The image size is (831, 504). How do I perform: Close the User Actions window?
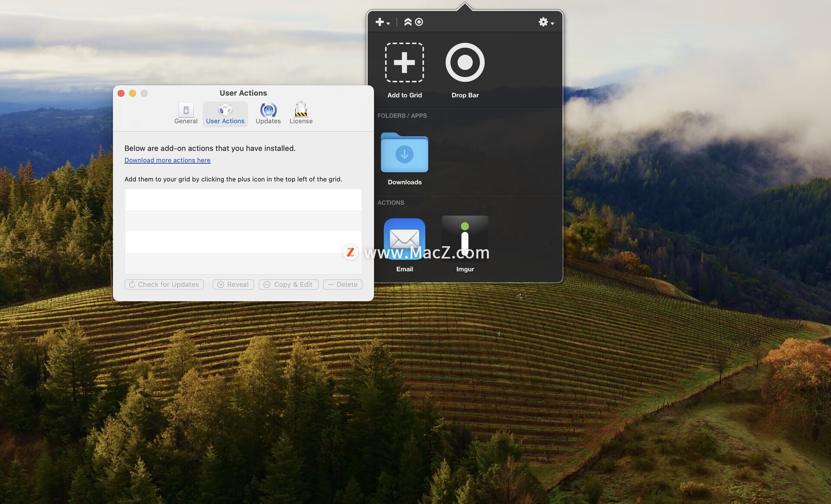click(121, 93)
